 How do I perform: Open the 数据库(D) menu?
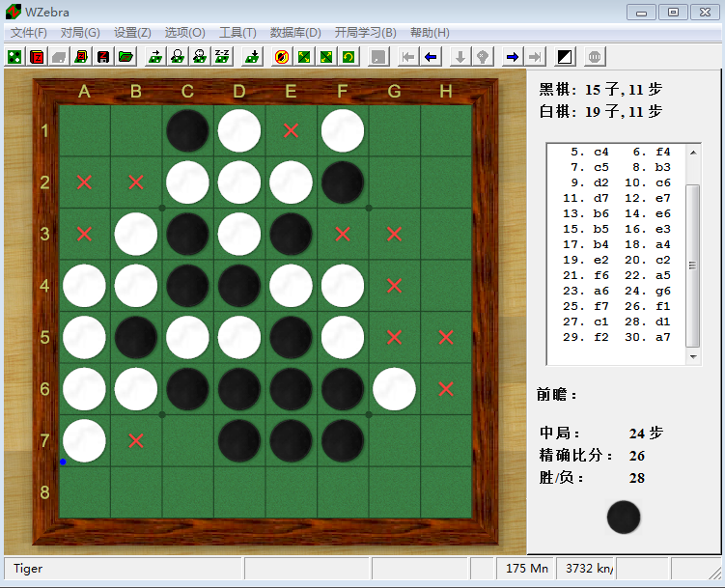(x=295, y=33)
